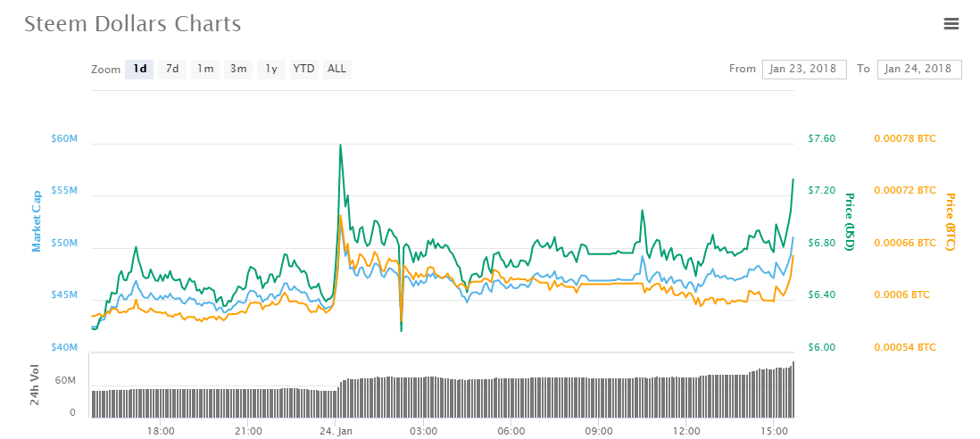Click the 18:00 time axis label
Image resolution: width=980 pixels, height=439 pixels.
[x=161, y=431]
